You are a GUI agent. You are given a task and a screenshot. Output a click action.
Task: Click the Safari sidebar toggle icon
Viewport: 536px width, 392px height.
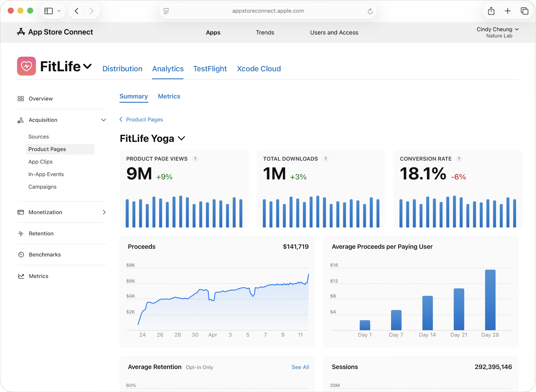pyautogui.click(x=49, y=11)
